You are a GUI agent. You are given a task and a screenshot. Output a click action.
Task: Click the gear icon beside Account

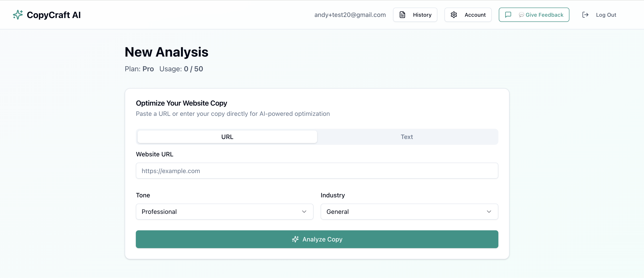tap(454, 14)
